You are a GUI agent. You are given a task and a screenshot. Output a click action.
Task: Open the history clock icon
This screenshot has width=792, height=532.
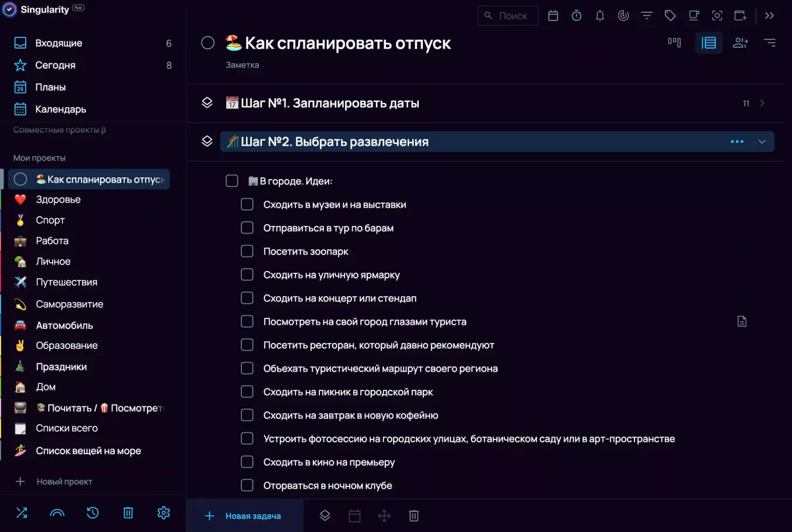[93, 513]
